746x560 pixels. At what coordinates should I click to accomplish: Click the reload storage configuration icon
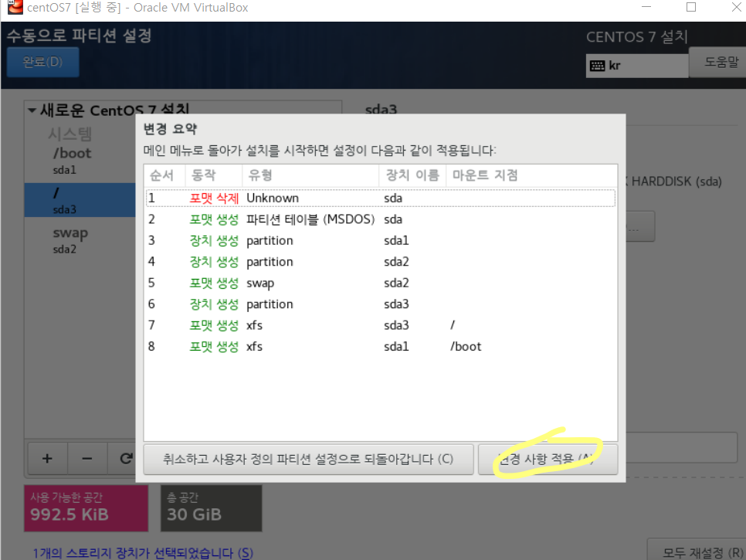coord(125,459)
